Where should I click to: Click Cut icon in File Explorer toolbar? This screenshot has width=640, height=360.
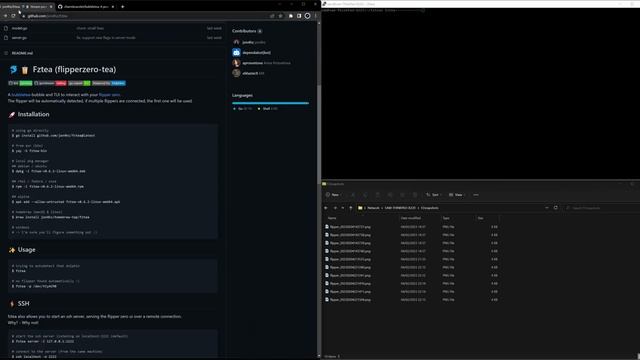tap(353, 195)
